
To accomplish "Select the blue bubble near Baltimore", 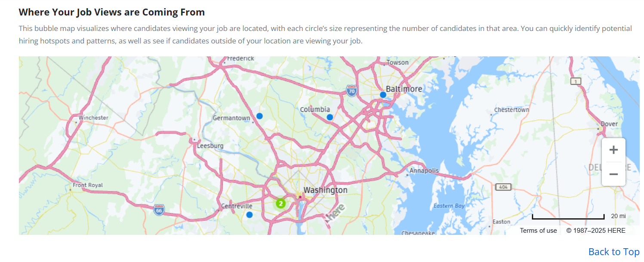I will [382, 94].
